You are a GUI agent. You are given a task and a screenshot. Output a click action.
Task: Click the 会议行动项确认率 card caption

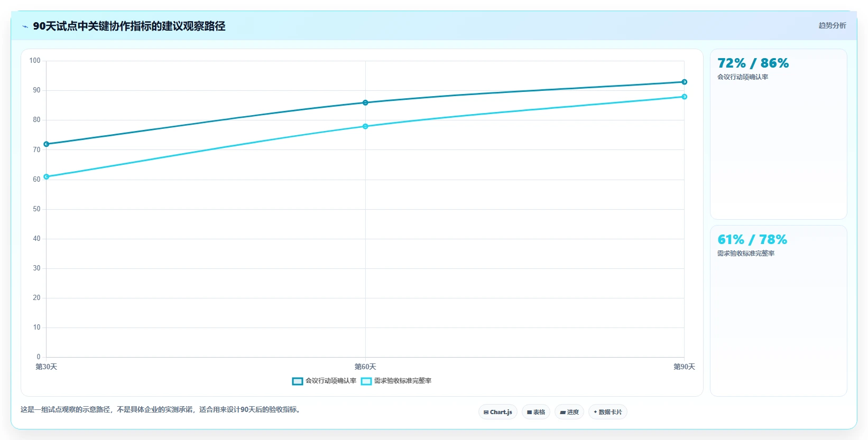(x=743, y=77)
